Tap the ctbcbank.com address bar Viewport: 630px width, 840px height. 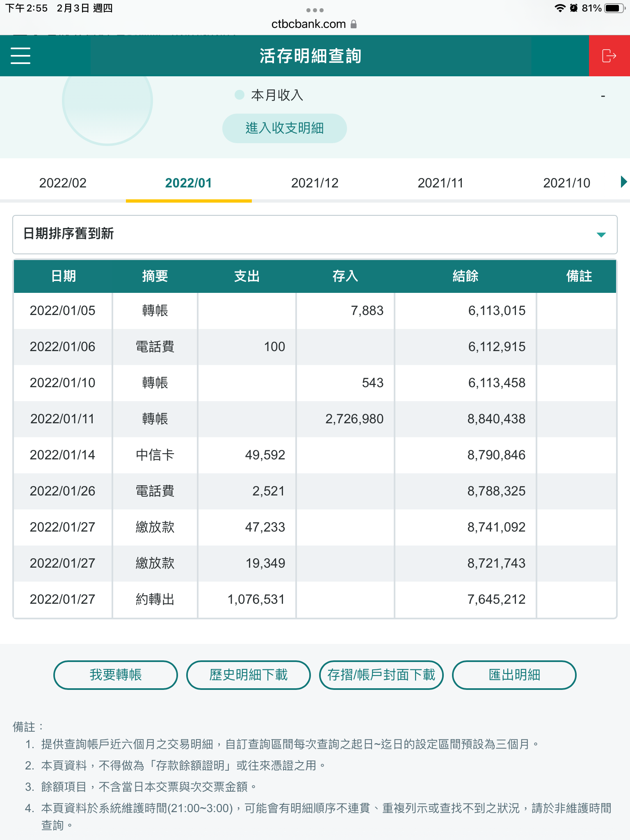pyautogui.click(x=309, y=24)
